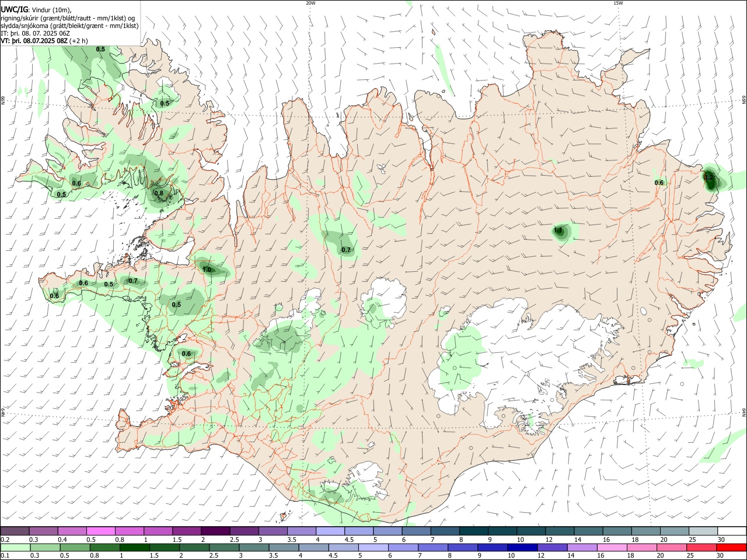Click the '0.4' label in the top legend

pyautogui.click(x=62, y=540)
